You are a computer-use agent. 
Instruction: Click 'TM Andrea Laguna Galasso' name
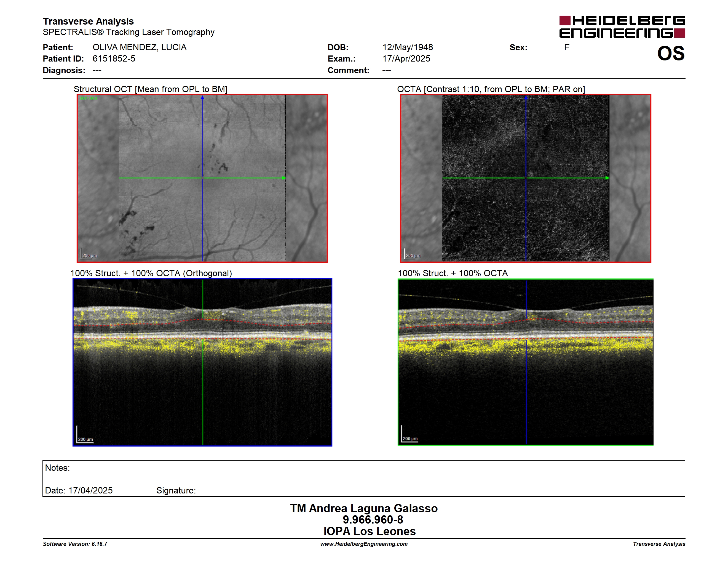click(x=364, y=508)
